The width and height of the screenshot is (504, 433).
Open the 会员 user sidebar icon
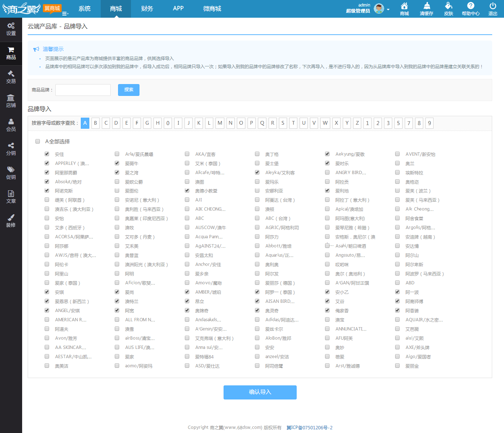pyautogui.click(x=11, y=121)
